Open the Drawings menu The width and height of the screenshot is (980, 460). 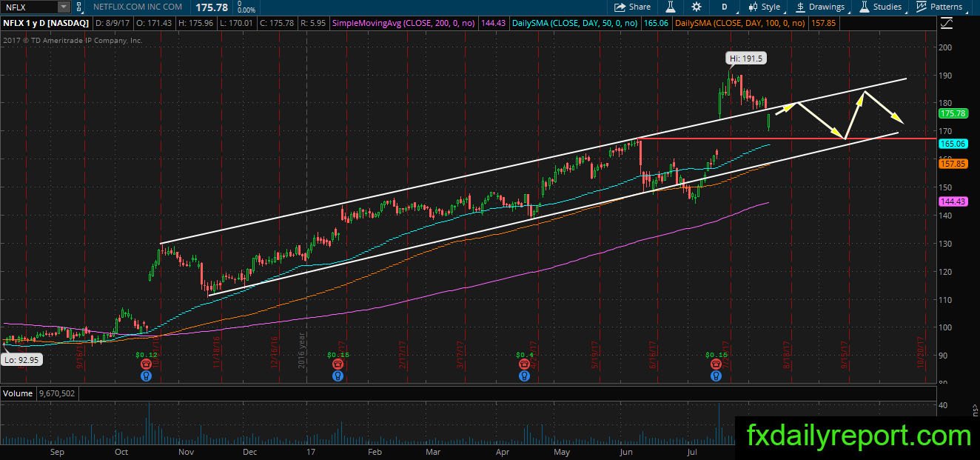820,7
